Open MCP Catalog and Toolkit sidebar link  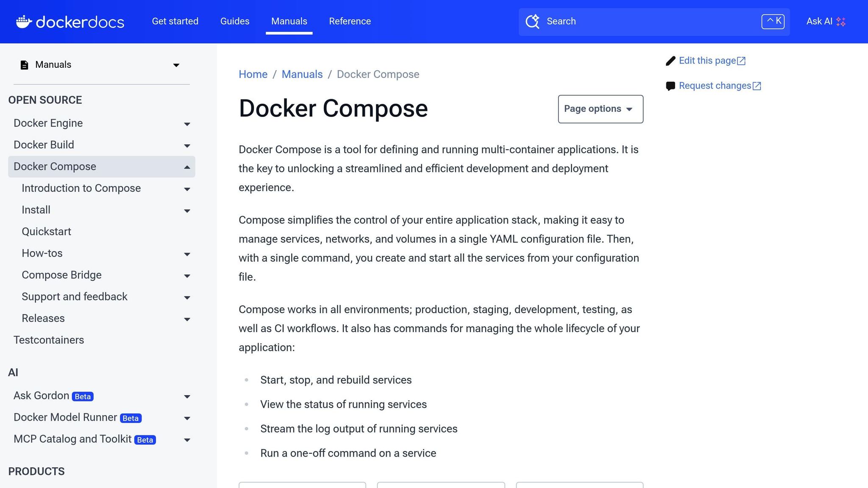pos(72,439)
